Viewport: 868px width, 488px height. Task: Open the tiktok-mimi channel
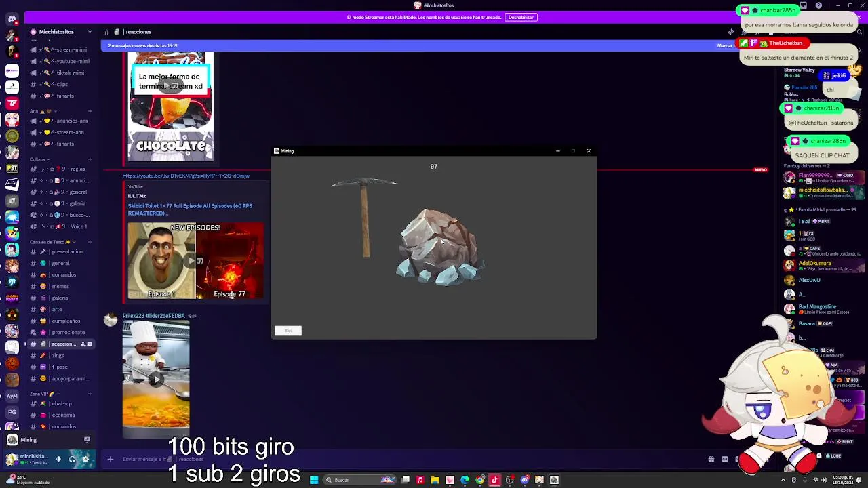coord(60,73)
